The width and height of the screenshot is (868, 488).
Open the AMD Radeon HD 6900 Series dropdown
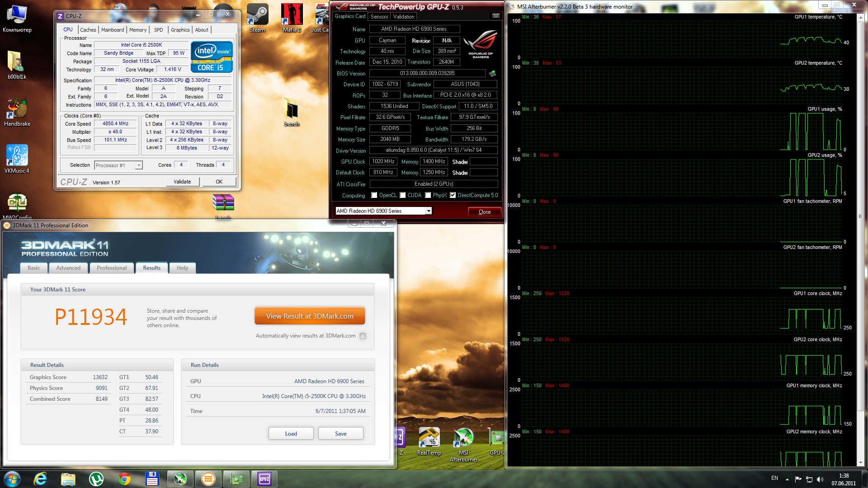[x=428, y=211]
